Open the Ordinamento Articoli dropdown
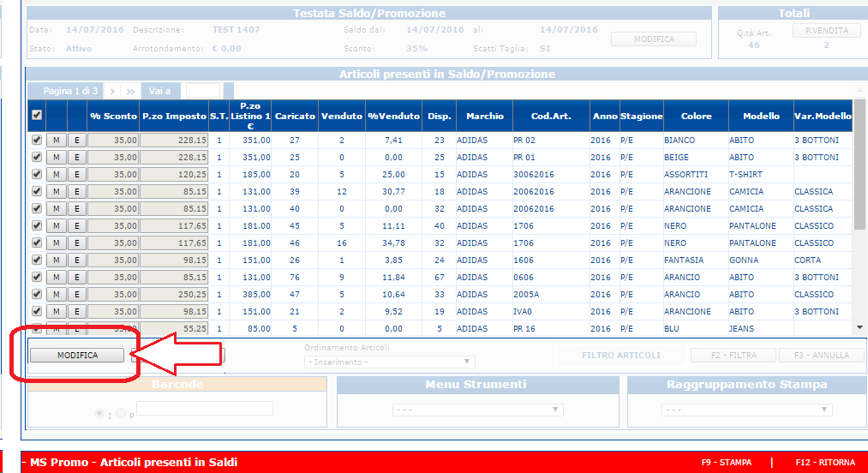Viewport: 868px width, 473px height. (x=390, y=362)
